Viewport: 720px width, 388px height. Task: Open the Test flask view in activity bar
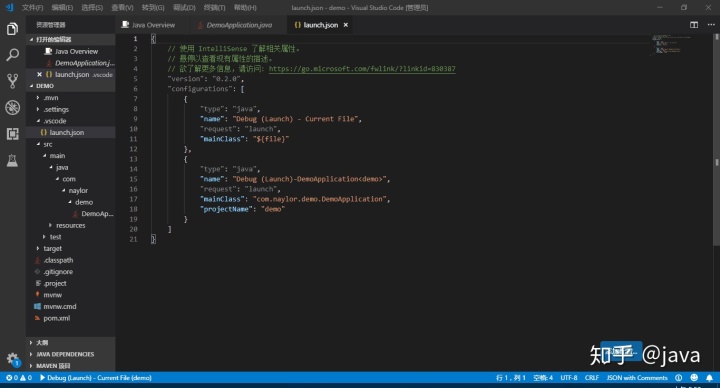coord(12,160)
